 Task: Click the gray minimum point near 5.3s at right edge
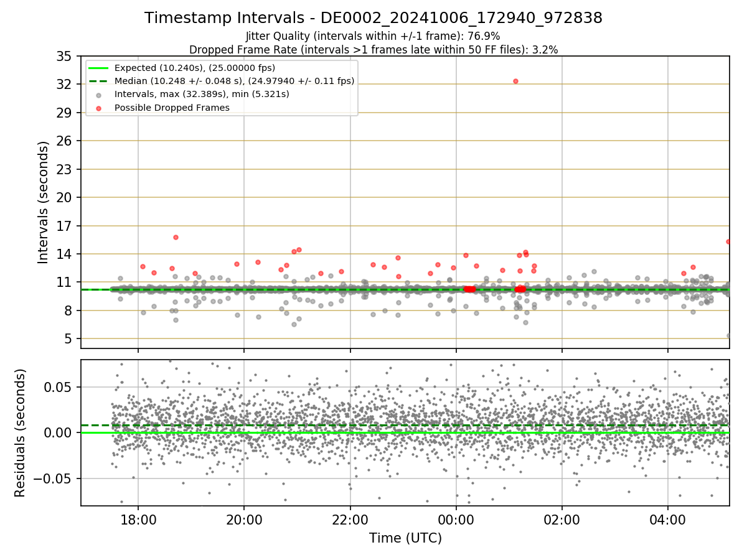pos(728,336)
